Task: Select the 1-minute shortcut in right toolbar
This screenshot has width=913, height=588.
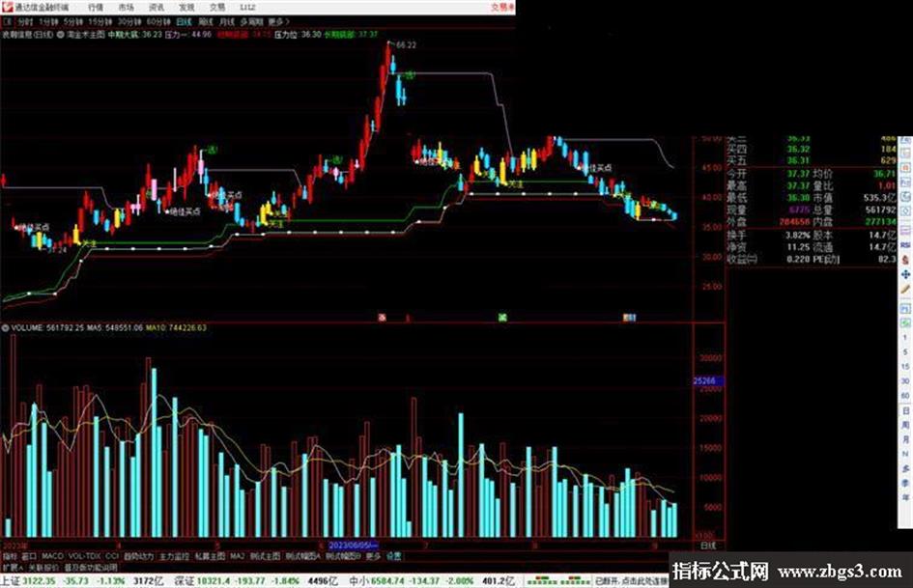Action: coord(905,338)
